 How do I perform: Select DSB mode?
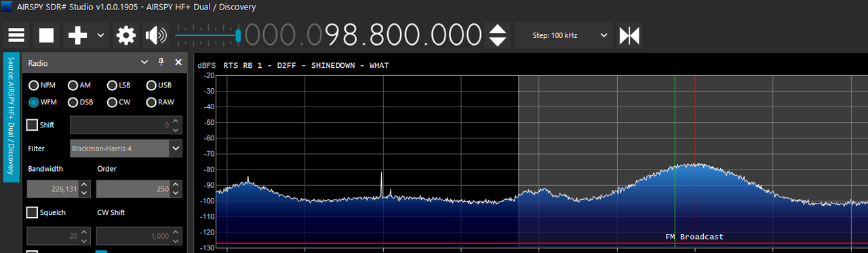80,102
